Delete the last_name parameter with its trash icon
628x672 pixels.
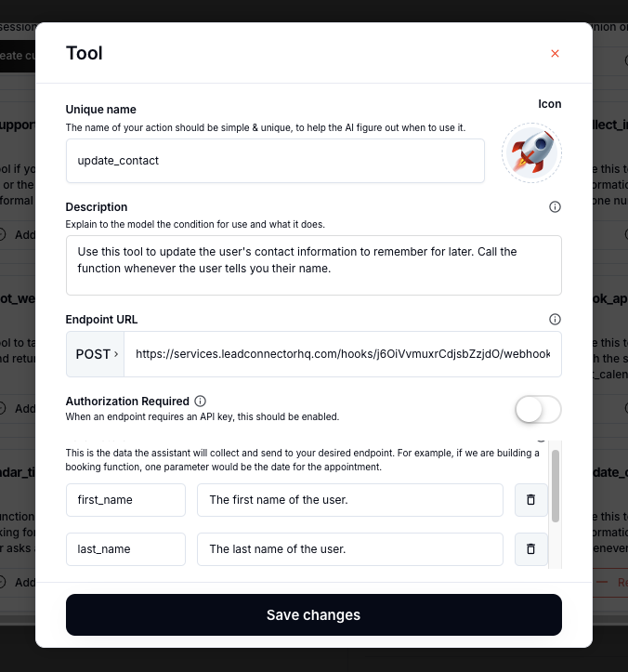point(530,549)
